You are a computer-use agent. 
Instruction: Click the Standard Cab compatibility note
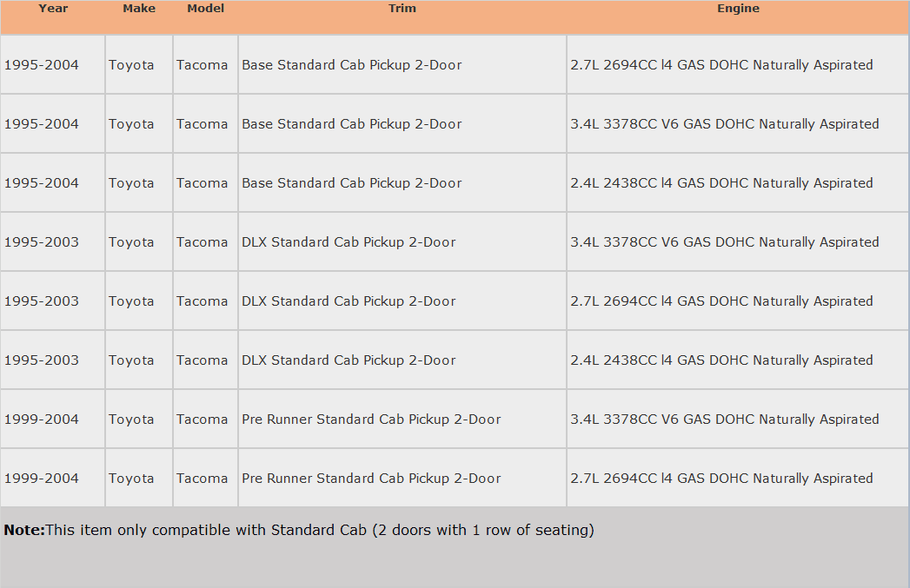pos(299,530)
